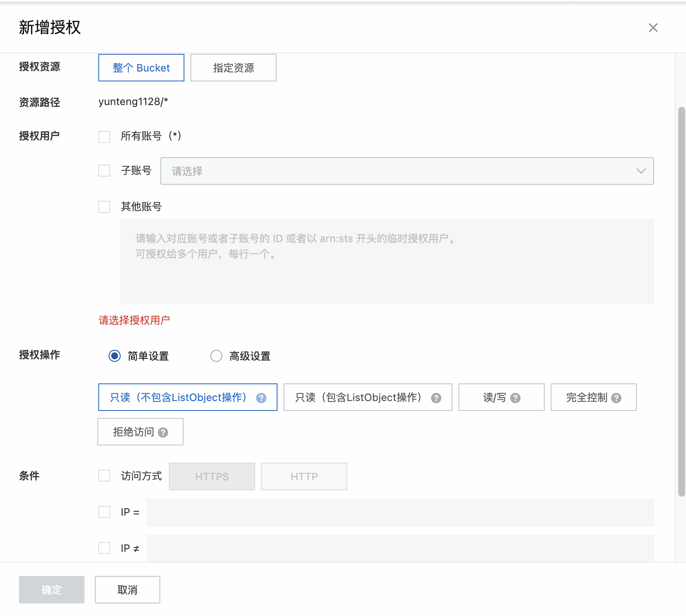Click the red 请选择授权用户 error message
Screen dimensions: 686x616
134,320
